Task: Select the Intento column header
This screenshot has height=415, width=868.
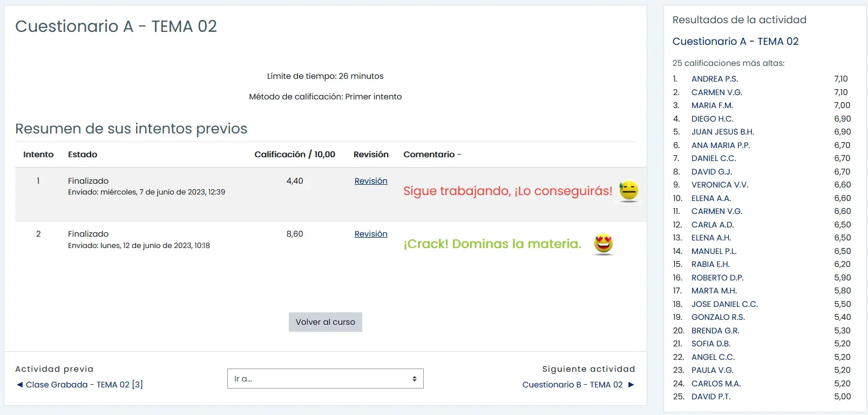Action: coord(38,155)
